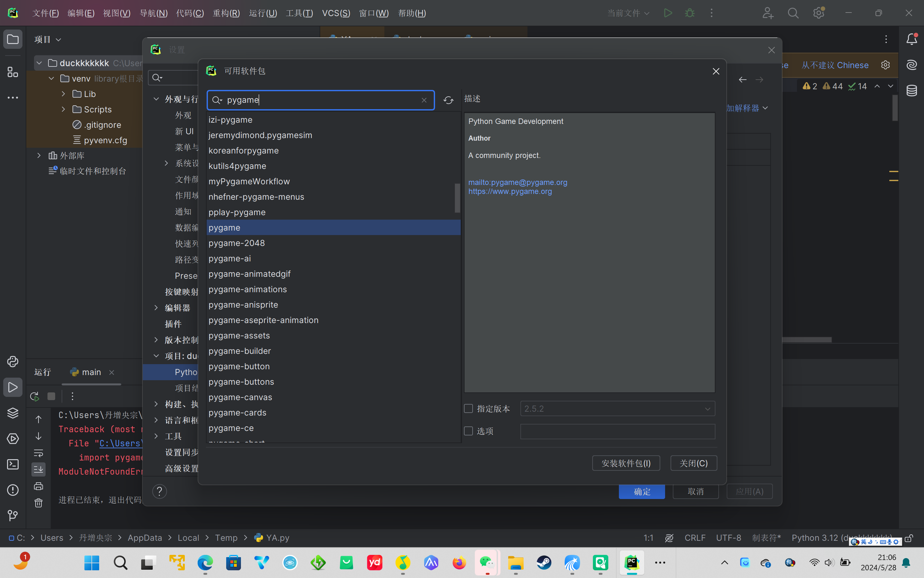Click the CRLF line separator status
924x578 pixels.
pos(695,538)
